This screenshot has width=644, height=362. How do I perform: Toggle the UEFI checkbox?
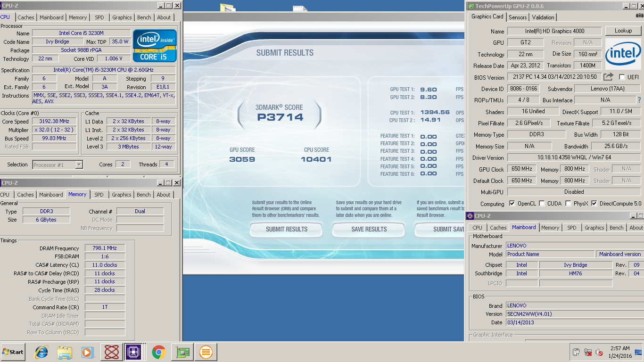pos(622,77)
